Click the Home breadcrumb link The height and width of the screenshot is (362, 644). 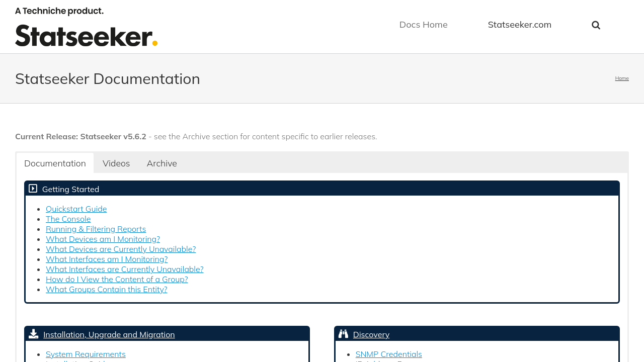622,78
